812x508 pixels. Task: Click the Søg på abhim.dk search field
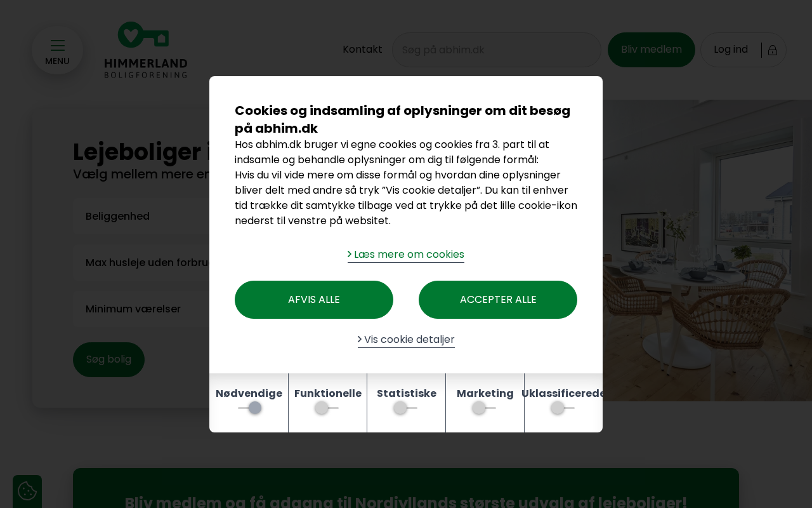click(x=497, y=50)
